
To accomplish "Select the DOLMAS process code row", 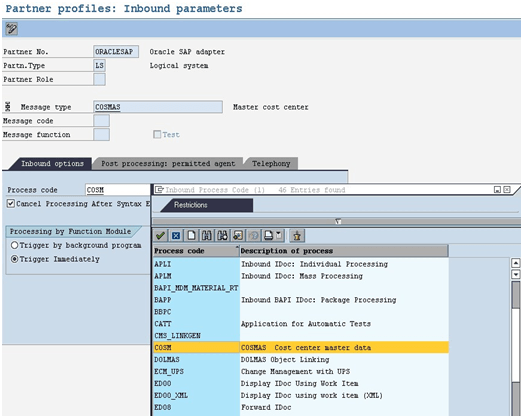I will tap(196, 360).
